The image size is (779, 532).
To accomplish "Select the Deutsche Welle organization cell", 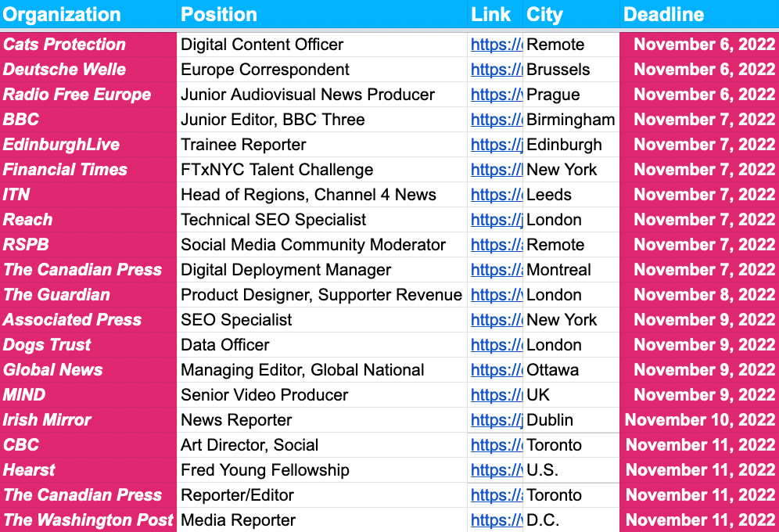I will pos(88,70).
